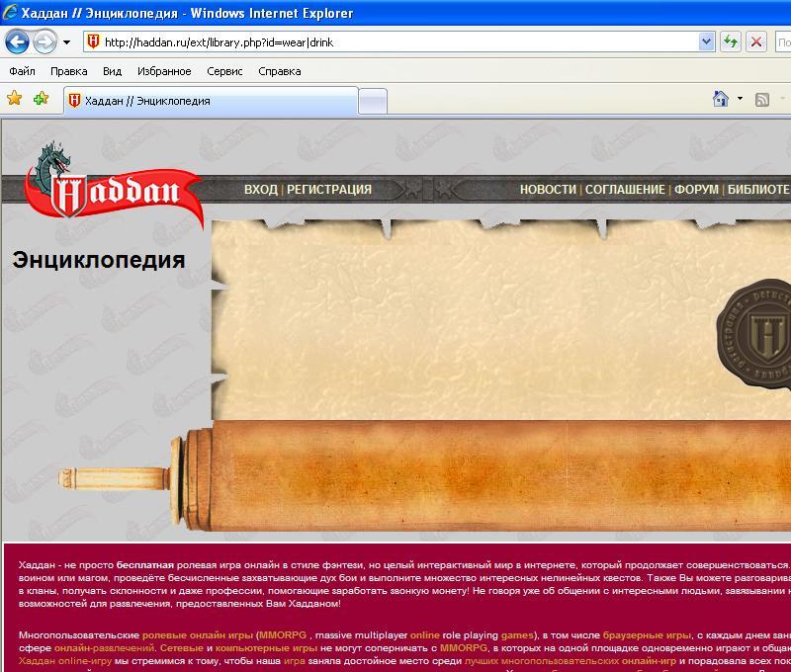The width and height of the screenshot is (791, 672).
Task: Click the site favicon in address bar
Action: point(93,42)
